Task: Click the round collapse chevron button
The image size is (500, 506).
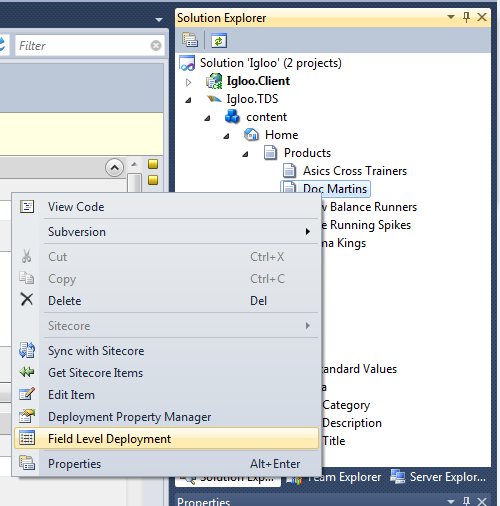Action: coord(115,168)
